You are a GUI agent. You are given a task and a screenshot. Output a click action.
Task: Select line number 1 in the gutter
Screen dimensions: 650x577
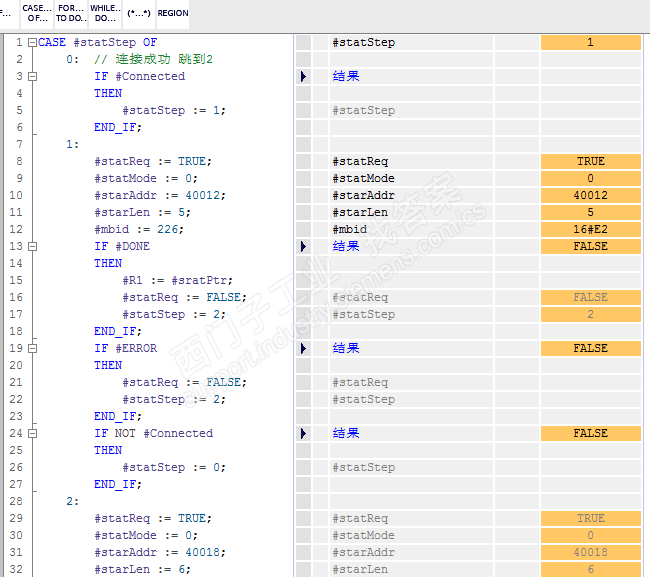click(19, 42)
